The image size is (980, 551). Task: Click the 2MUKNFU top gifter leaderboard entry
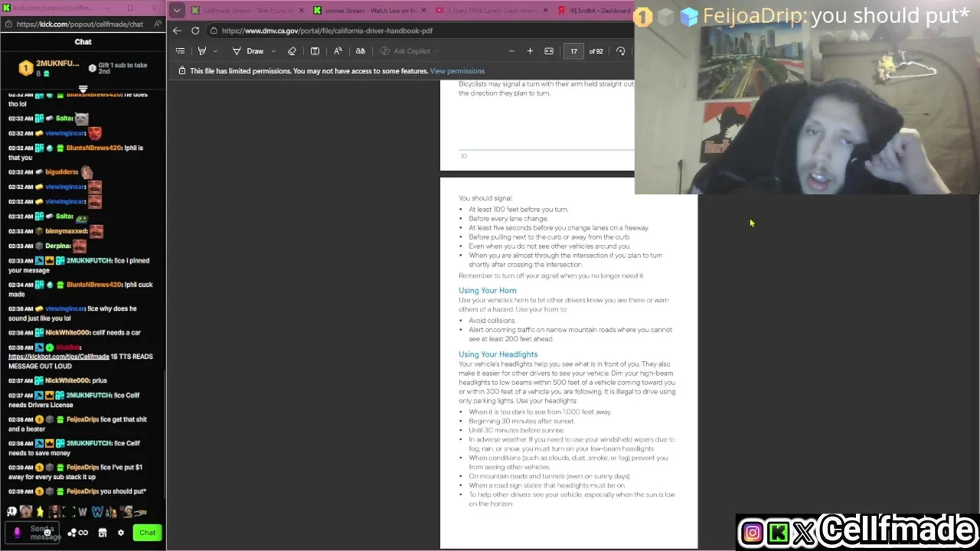pos(49,67)
